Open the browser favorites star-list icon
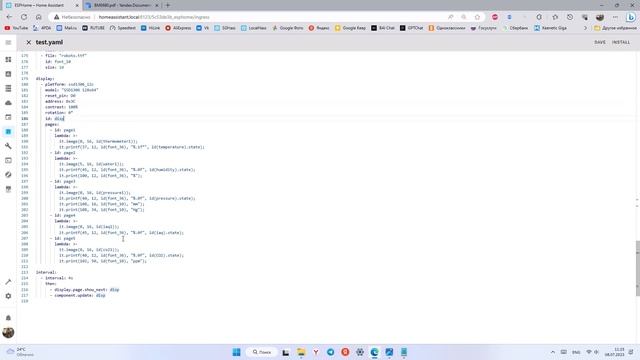 click(555, 17)
